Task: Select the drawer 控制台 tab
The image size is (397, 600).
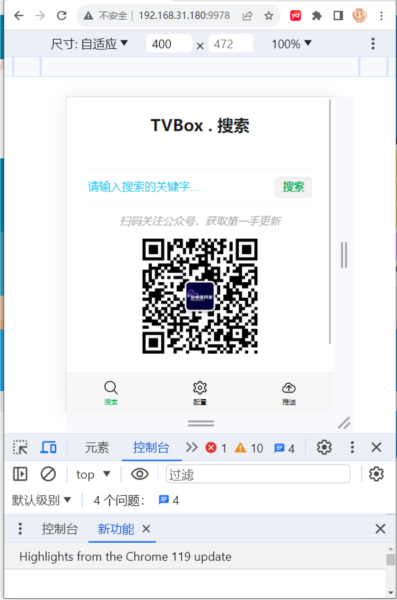Action: [x=60, y=529]
